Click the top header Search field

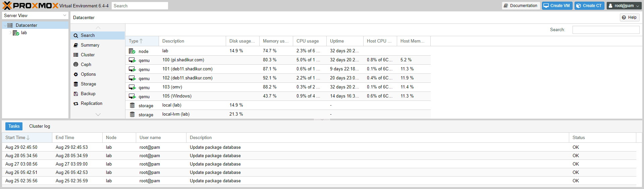click(140, 6)
